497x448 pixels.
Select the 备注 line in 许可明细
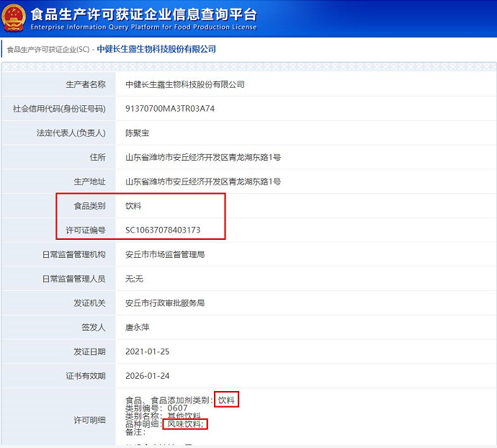pos(135,432)
